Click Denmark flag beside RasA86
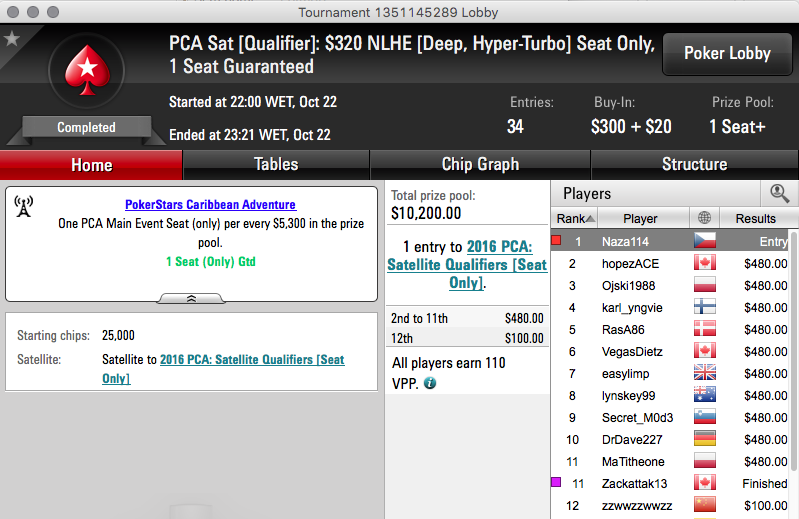The height and width of the screenshot is (519, 799). point(705,329)
